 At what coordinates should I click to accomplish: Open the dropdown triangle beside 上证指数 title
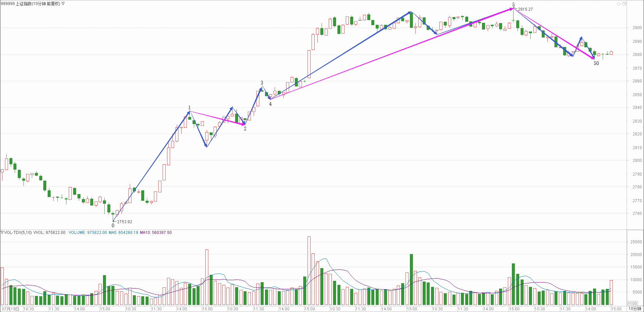coord(63,4)
